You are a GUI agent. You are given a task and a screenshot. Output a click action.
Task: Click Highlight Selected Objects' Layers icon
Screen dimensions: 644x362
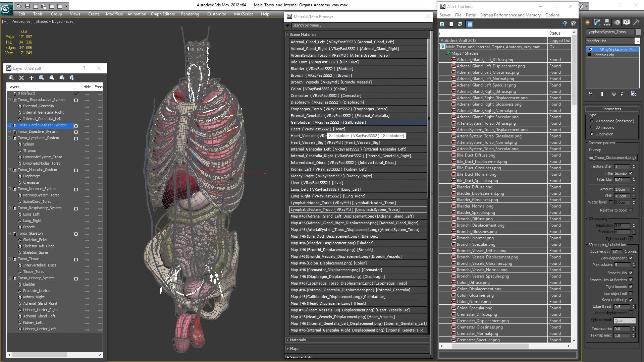click(x=52, y=78)
